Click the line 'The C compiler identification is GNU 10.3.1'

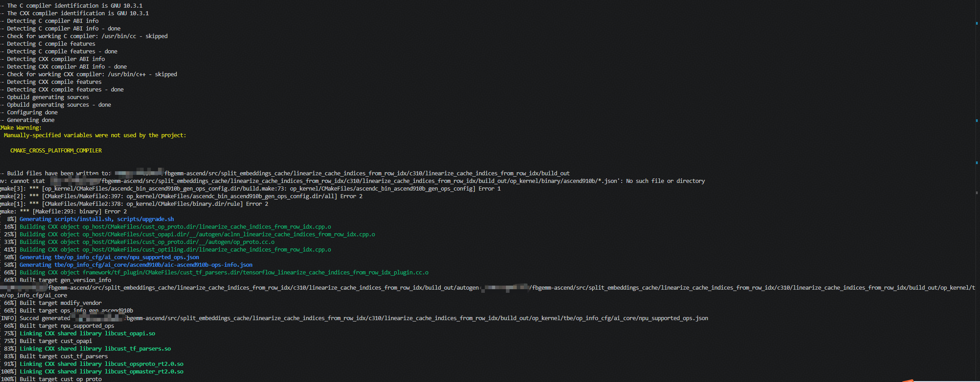coord(71,6)
